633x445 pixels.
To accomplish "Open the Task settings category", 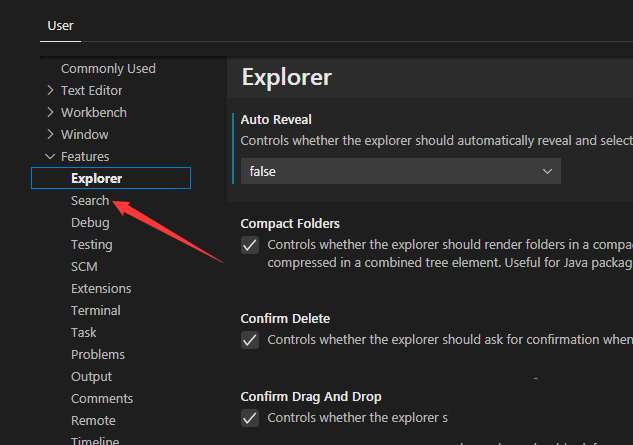I will click(x=84, y=333).
